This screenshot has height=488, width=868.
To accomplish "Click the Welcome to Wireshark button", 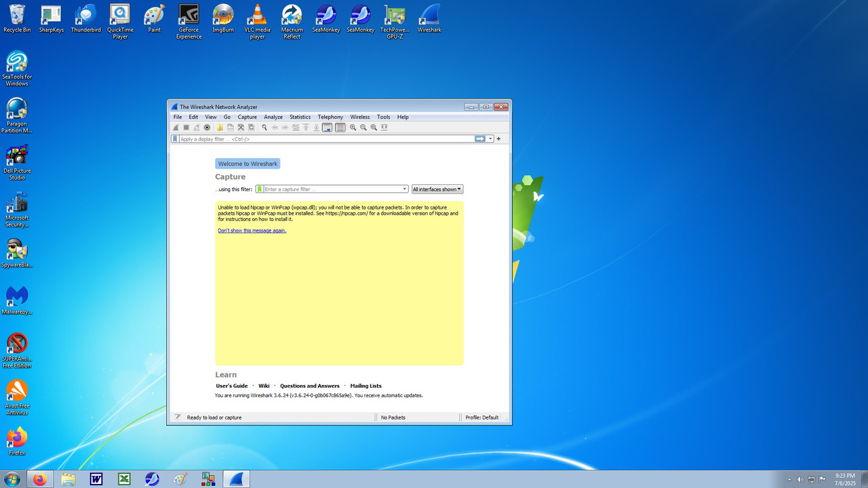I will click(248, 164).
